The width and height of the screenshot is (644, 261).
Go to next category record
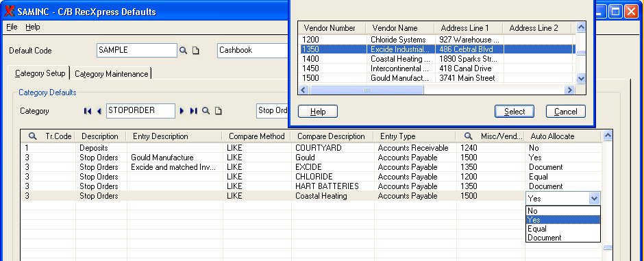(182, 111)
